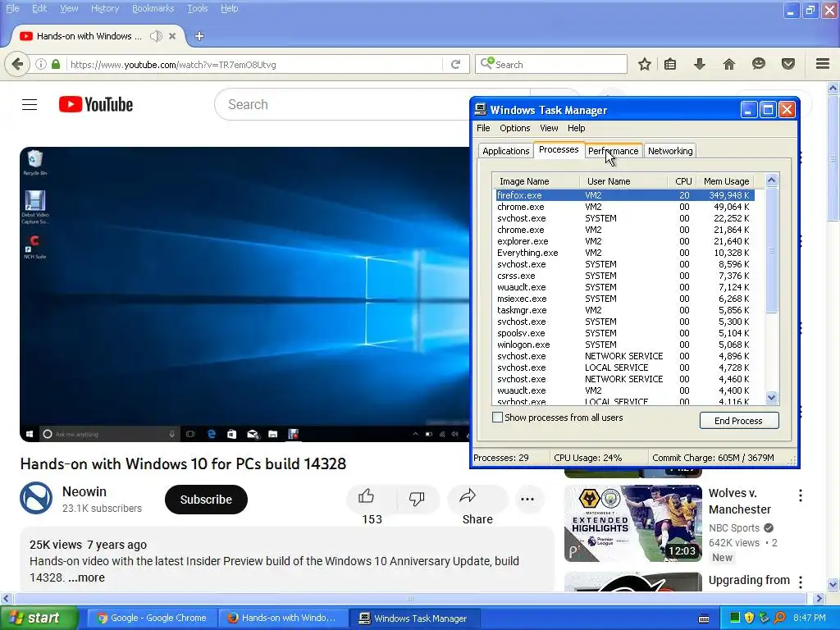This screenshot has width=840, height=630.
Task: Sort processes by CPU column
Action: [682, 181]
